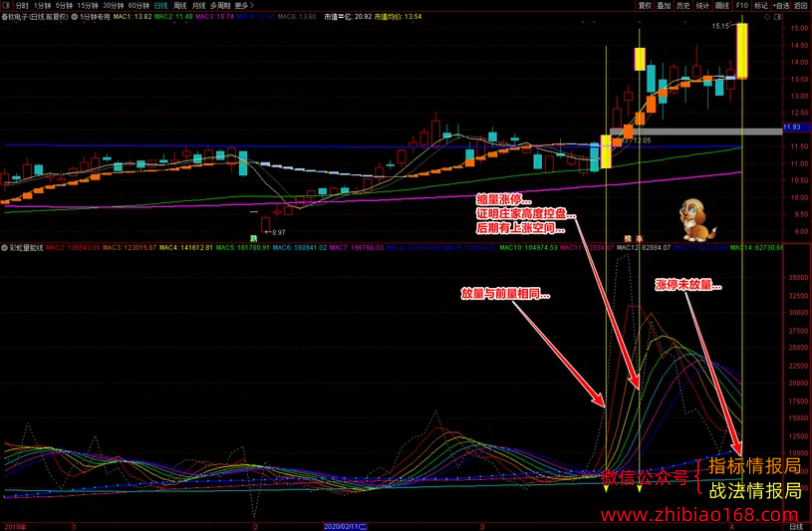Switch to 分时 intraday view
This screenshot has height=531, width=812.
point(22,5)
